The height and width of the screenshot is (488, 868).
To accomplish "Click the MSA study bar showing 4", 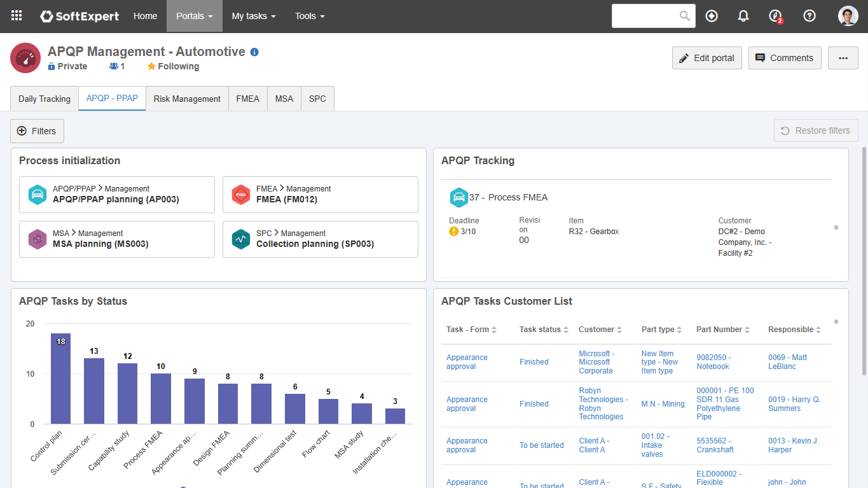I will (x=362, y=414).
